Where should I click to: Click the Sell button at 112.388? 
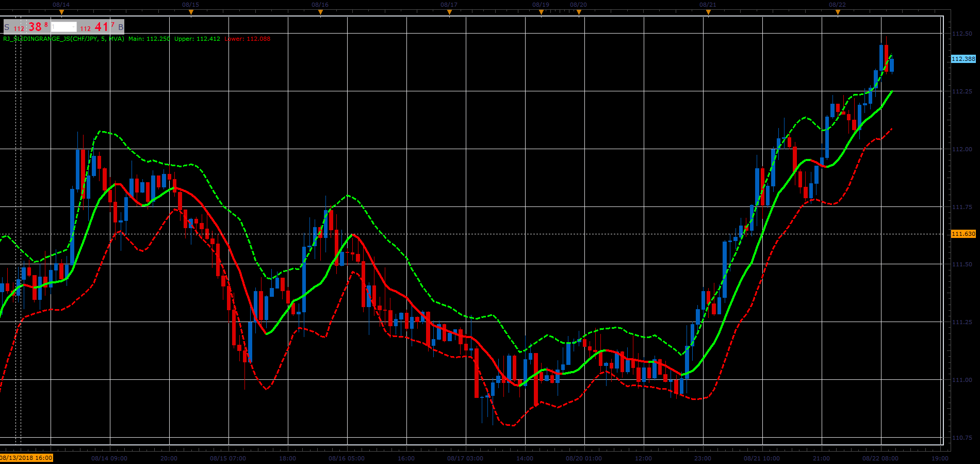click(27, 27)
